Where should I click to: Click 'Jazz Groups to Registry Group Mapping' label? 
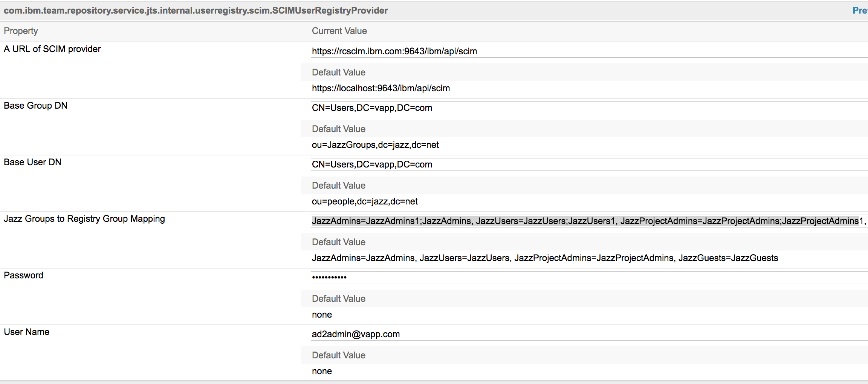pos(84,219)
